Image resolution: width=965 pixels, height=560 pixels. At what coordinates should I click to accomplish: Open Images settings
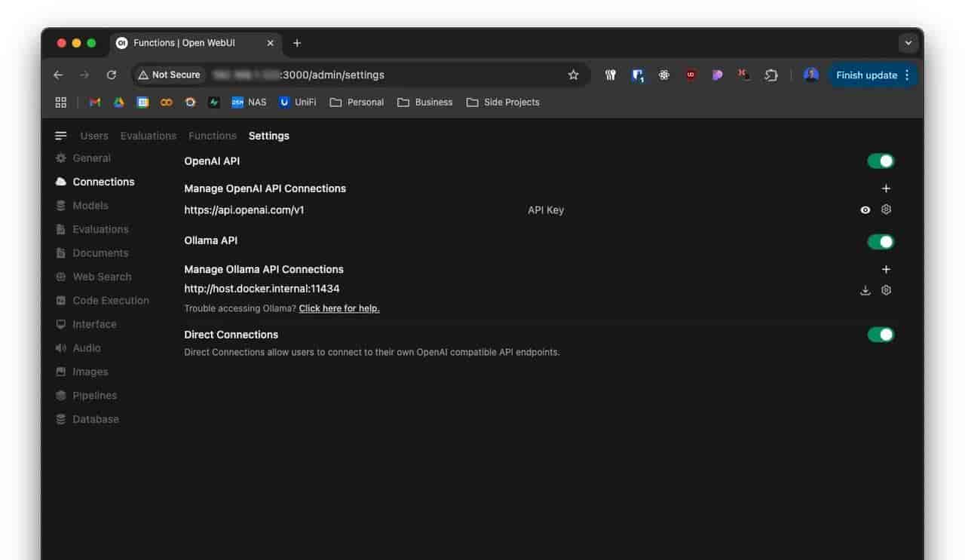pyautogui.click(x=82, y=372)
